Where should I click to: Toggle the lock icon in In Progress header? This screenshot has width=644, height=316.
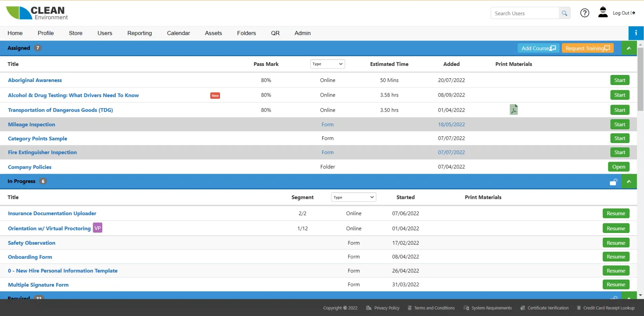(x=614, y=182)
